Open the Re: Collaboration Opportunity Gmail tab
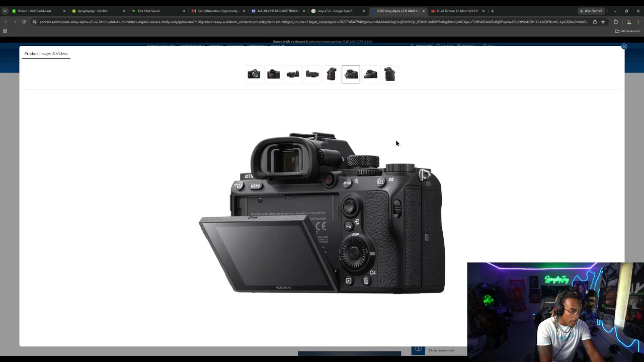Viewport: 644px width, 362px height. click(218, 11)
